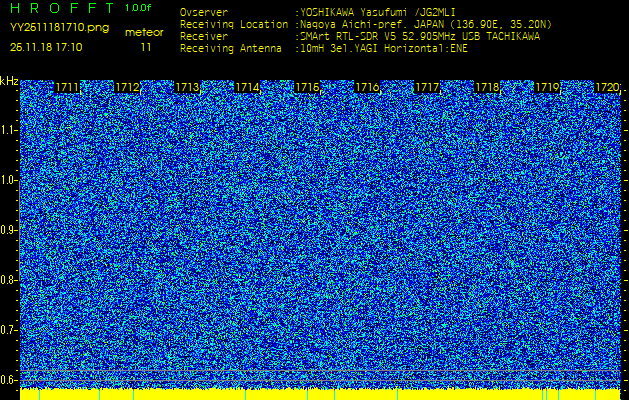Click the 1718 time marker
629x400 pixels.
[487, 87]
